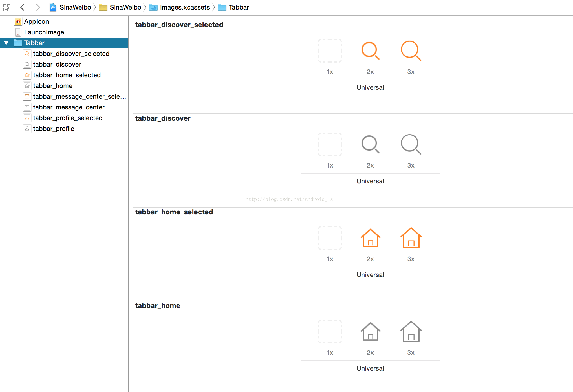
Task: Click the Tabbar blue folder icon in sidebar
Action: pyautogui.click(x=18, y=43)
